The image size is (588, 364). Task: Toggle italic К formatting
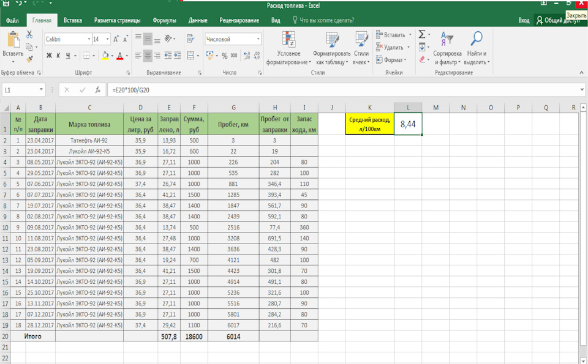point(59,56)
